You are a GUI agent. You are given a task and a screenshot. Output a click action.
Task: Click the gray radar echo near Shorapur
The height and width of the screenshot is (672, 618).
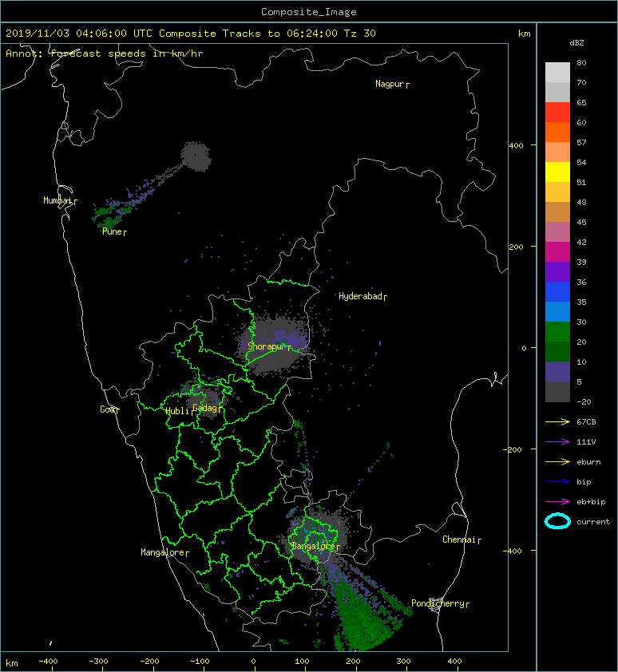[x=275, y=345]
